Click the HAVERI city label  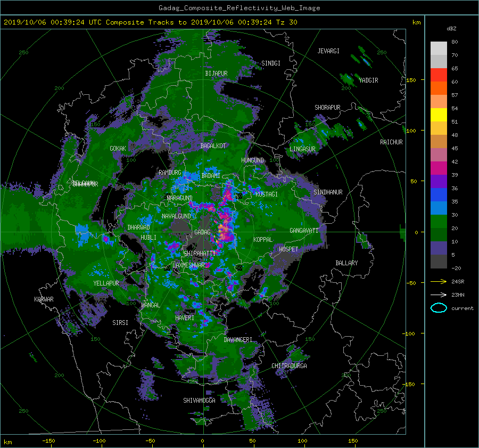click(x=185, y=317)
